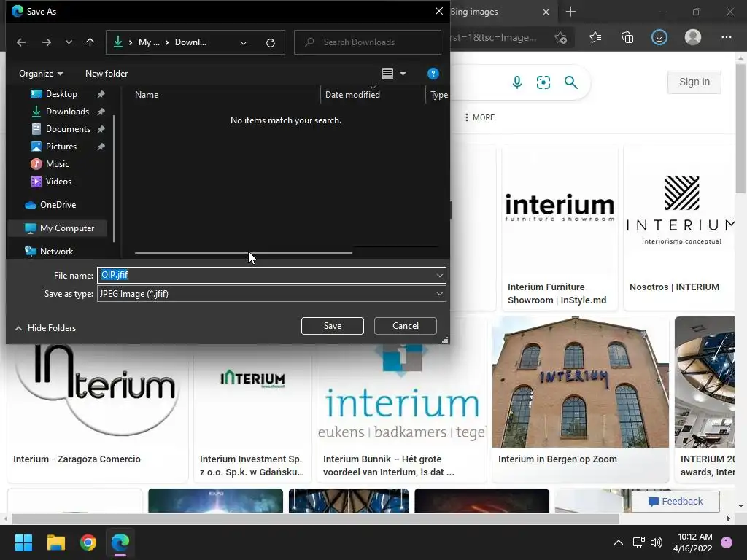Click the Bing search magnifier
The height and width of the screenshot is (560, 747).
click(570, 82)
